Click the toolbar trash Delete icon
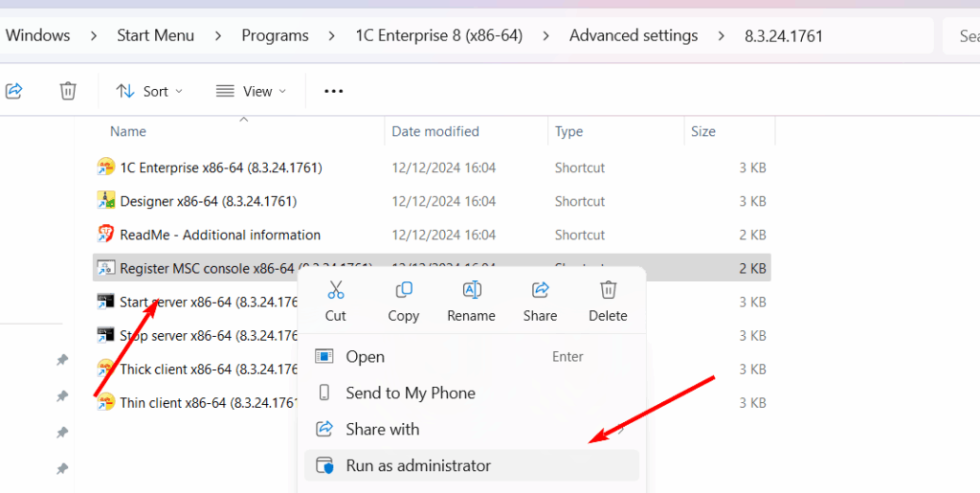This screenshot has height=493, width=980. (68, 91)
